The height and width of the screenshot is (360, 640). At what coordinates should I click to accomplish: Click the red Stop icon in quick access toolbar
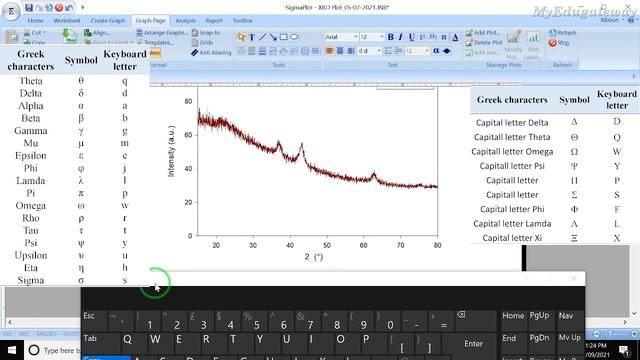[59, 7]
